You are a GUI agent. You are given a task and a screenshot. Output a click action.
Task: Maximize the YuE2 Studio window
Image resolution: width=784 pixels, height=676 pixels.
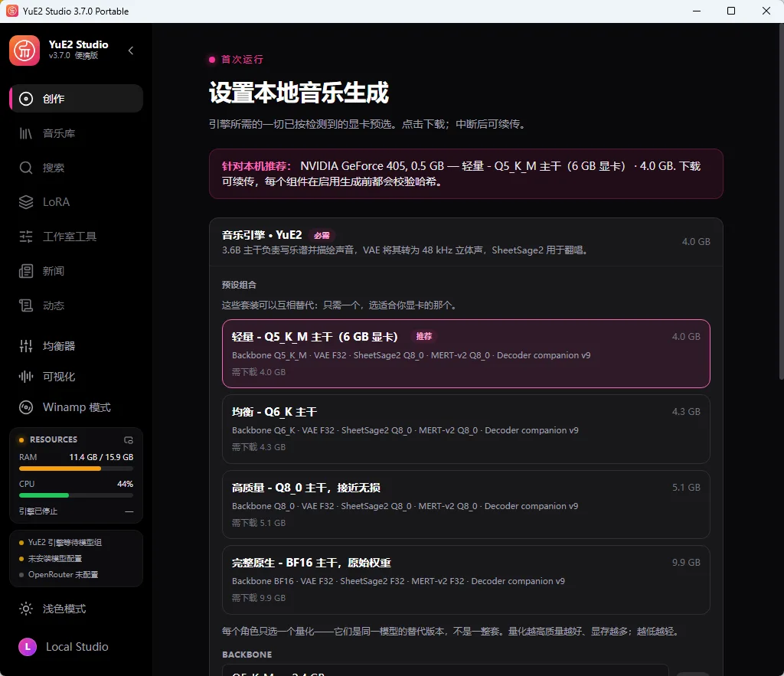pos(731,11)
